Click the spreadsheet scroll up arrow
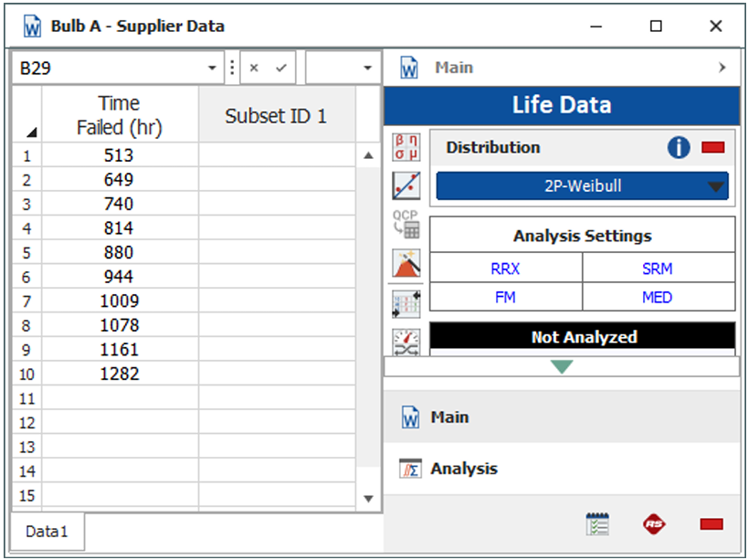Image resolution: width=748 pixels, height=560 pixels. [368, 155]
